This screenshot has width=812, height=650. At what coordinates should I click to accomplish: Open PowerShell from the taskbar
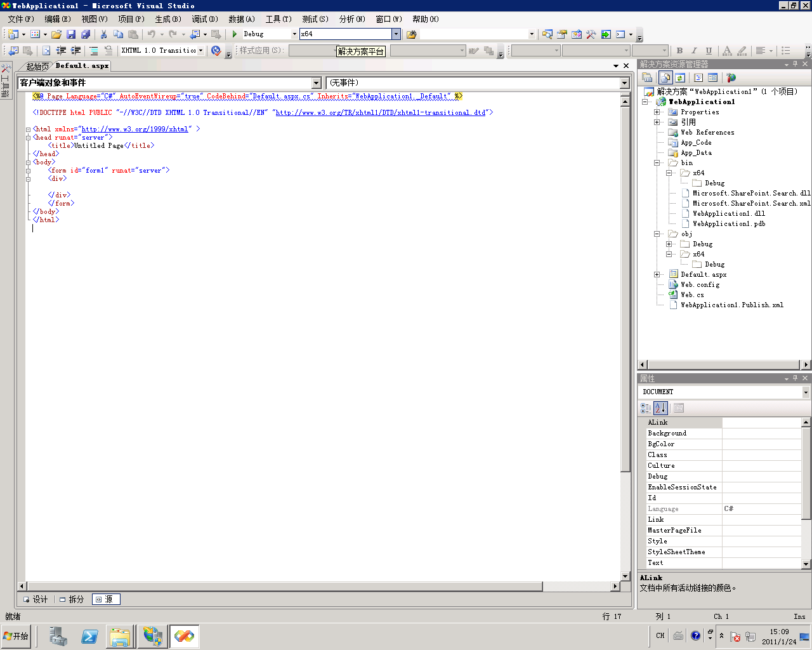(89, 637)
